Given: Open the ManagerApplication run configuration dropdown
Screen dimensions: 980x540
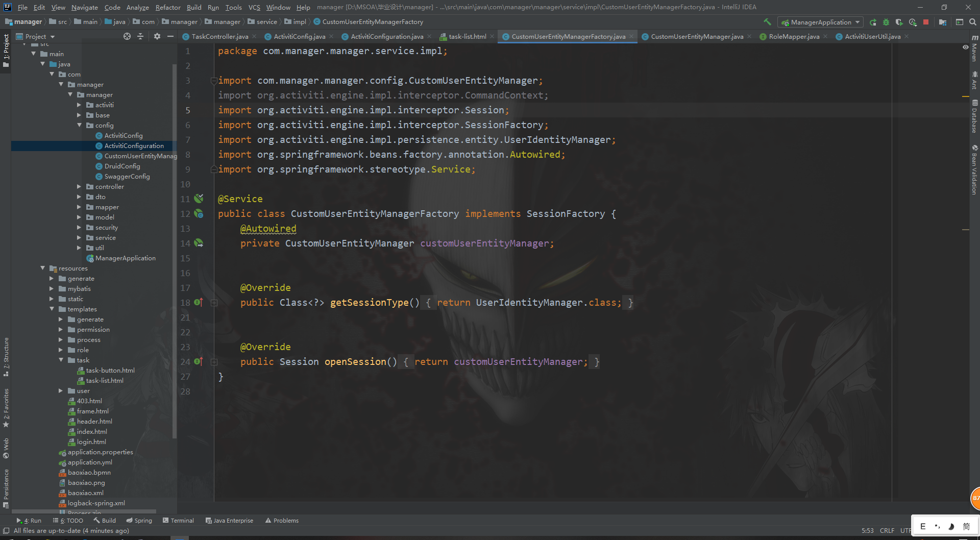Looking at the screenshot, I should pyautogui.click(x=821, y=22).
